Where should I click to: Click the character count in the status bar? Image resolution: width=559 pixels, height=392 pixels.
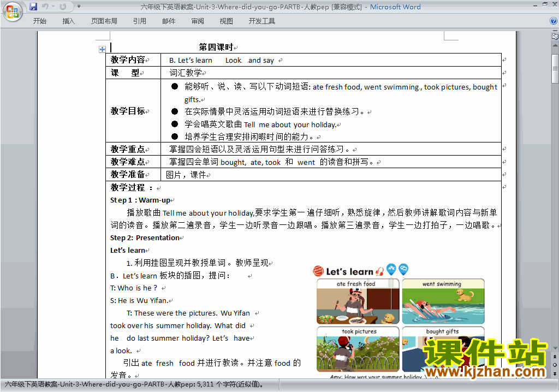click(230, 384)
